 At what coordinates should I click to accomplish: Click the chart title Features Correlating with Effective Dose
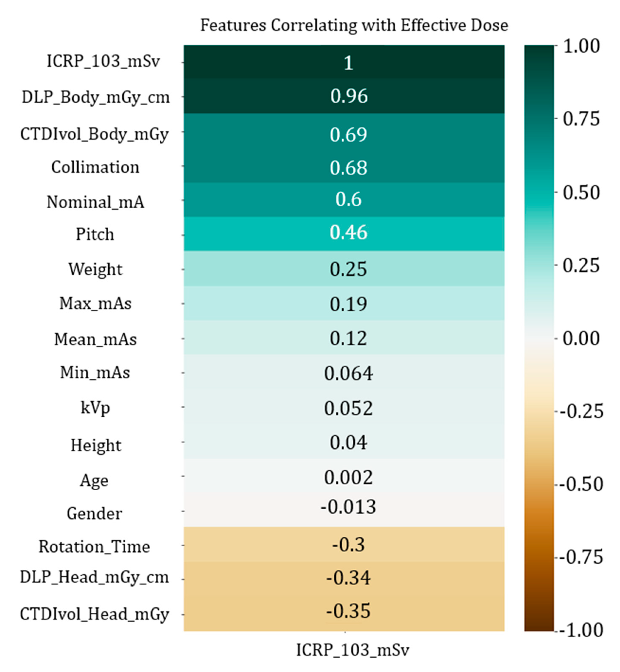[x=354, y=25]
